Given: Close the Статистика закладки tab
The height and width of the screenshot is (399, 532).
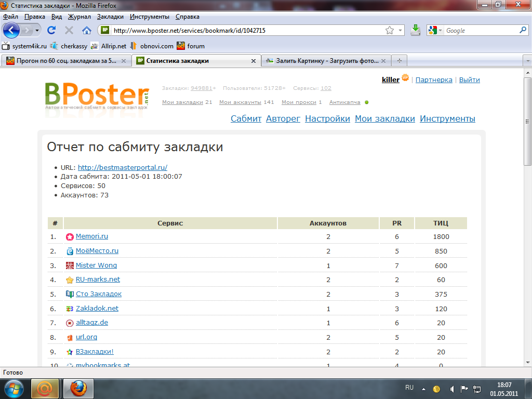Looking at the screenshot, I should pyautogui.click(x=254, y=61).
